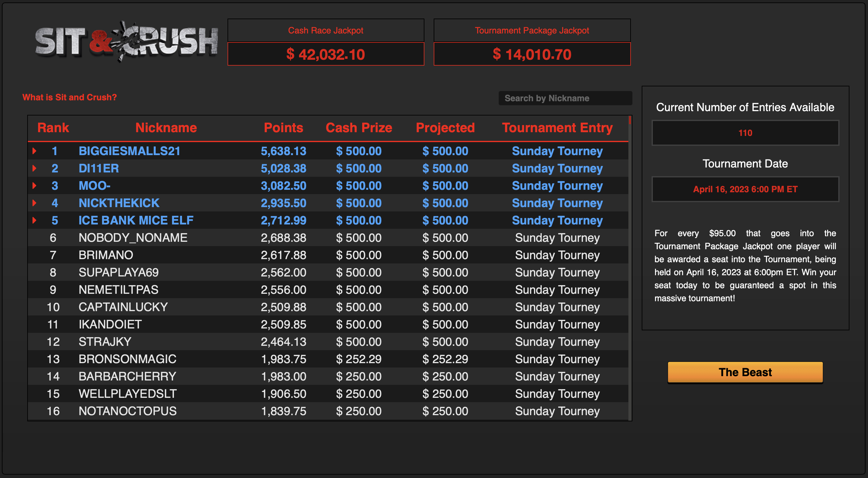Click points value 5,638.13
This screenshot has width=868, height=478.
click(x=283, y=151)
